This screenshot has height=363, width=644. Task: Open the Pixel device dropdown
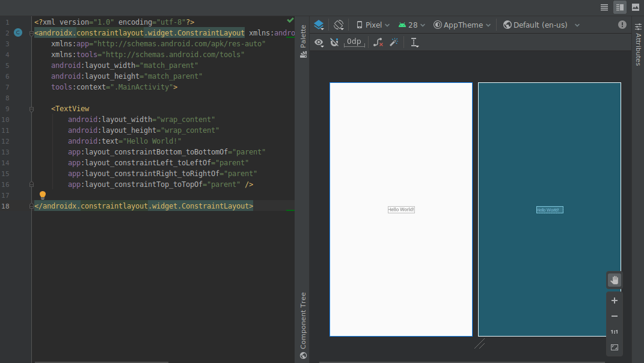372,25
